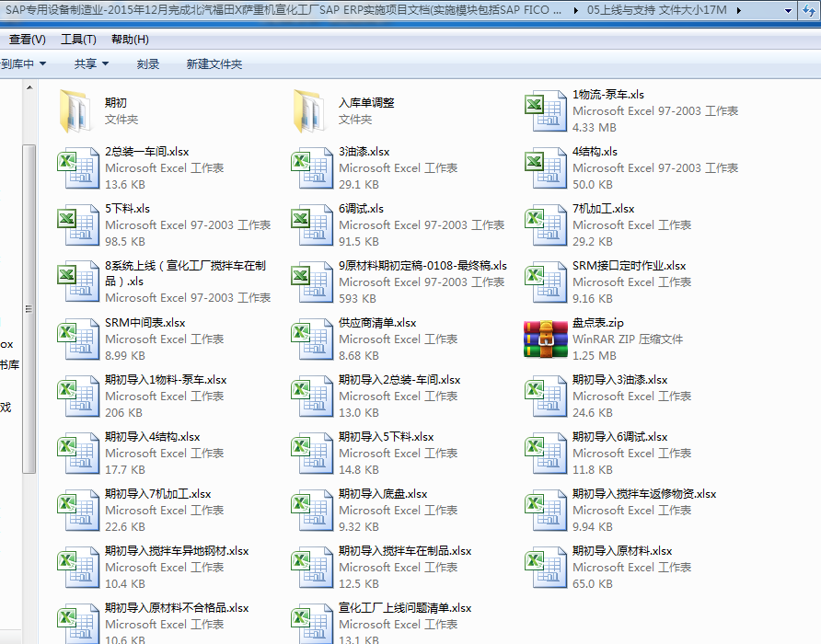
Task: Click the SRM中间表.xlsx file name
Action: pos(145,323)
